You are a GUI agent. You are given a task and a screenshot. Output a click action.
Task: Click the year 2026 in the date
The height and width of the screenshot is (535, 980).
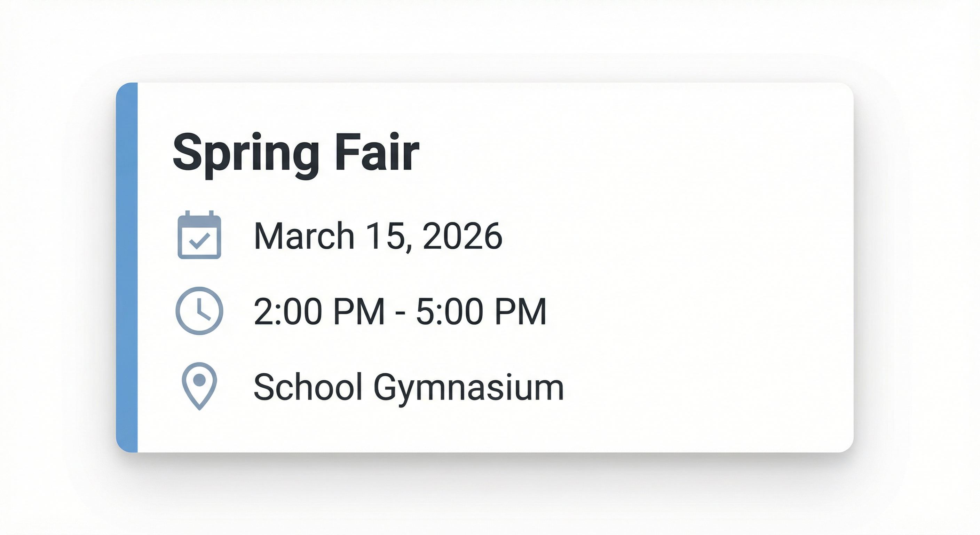coord(462,236)
